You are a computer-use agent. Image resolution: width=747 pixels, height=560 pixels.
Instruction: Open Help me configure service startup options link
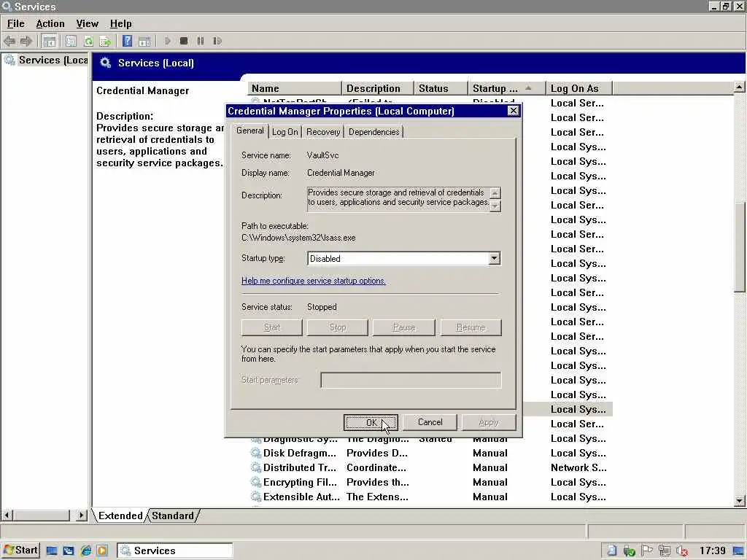tap(314, 281)
